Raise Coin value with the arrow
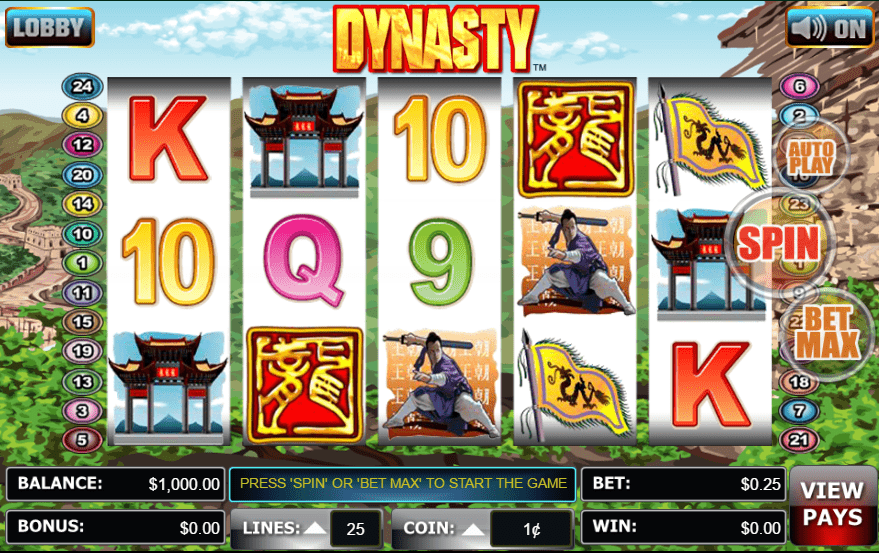The height and width of the screenshot is (553, 879). point(474,528)
